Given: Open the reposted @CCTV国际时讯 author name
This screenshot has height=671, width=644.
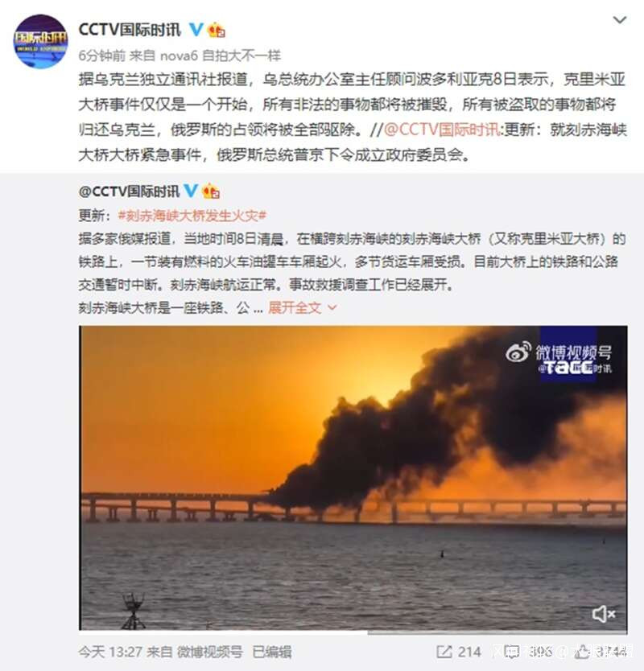Looking at the screenshot, I should 129,191.
